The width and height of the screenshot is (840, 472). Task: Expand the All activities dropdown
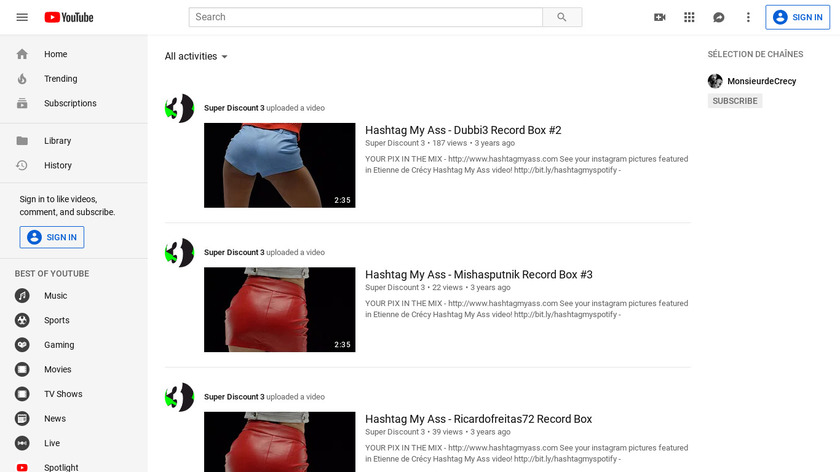pyautogui.click(x=196, y=56)
